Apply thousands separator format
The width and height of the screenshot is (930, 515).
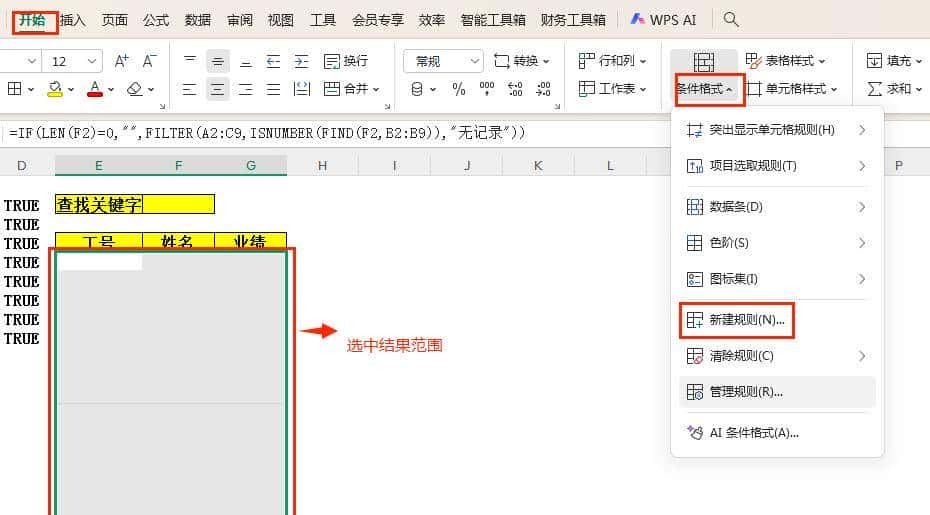(487, 89)
